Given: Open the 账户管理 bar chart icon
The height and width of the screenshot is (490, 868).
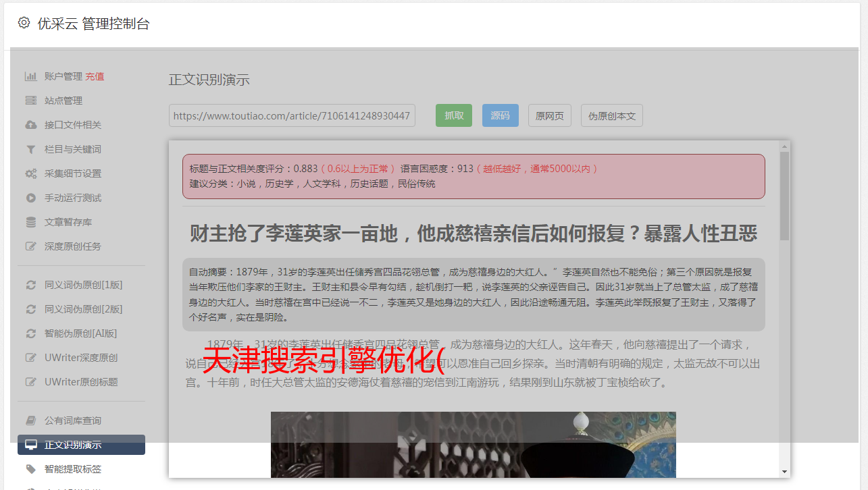Looking at the screenshot, I should click(30, 76).
